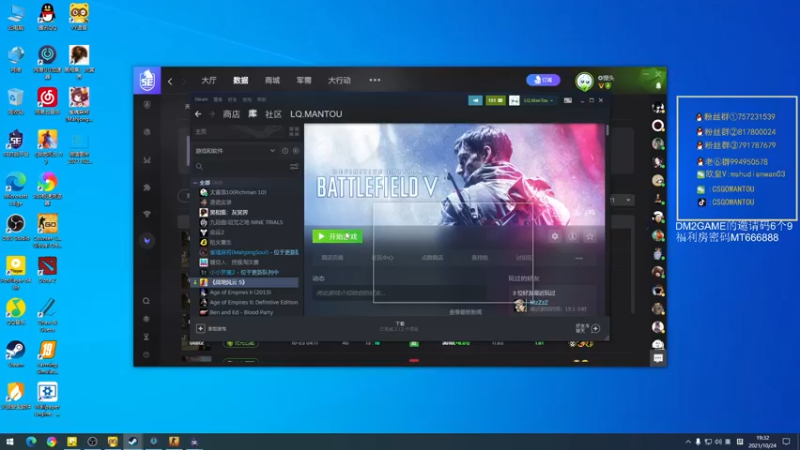Click the library search field
800x450 pixels.
(241, 166)
